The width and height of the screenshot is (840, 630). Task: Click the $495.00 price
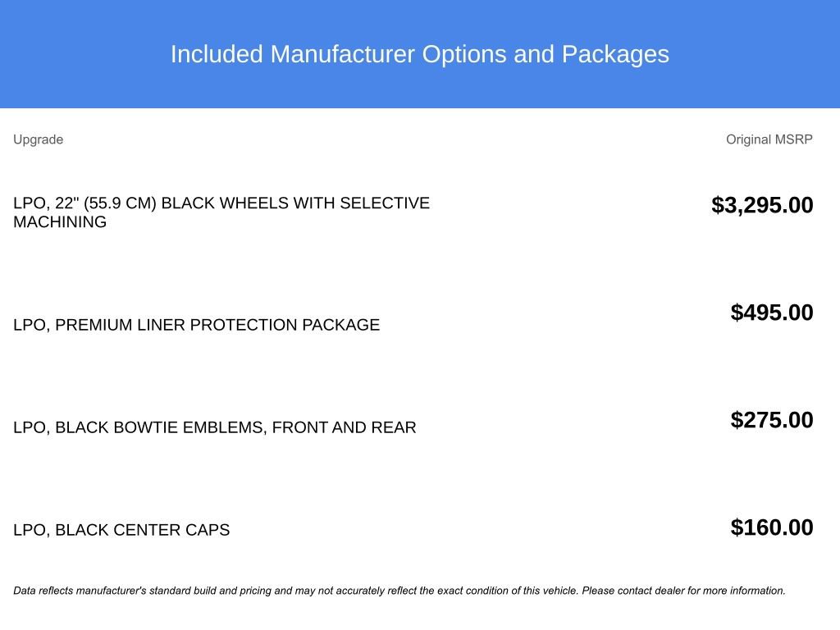(772, 313)
